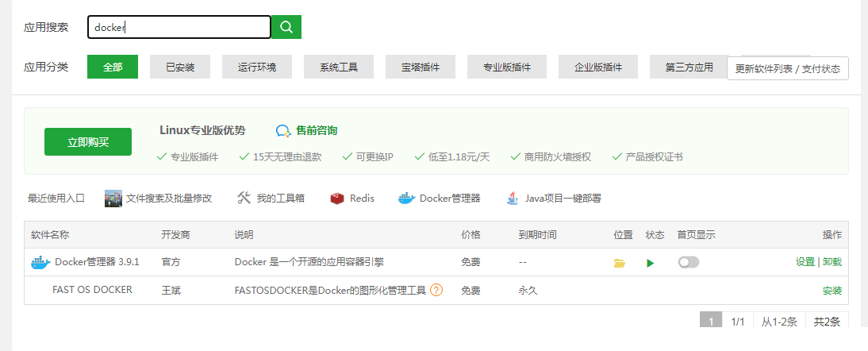Click the 价格 column header
The image size is (868, 351).
point(470,235)
